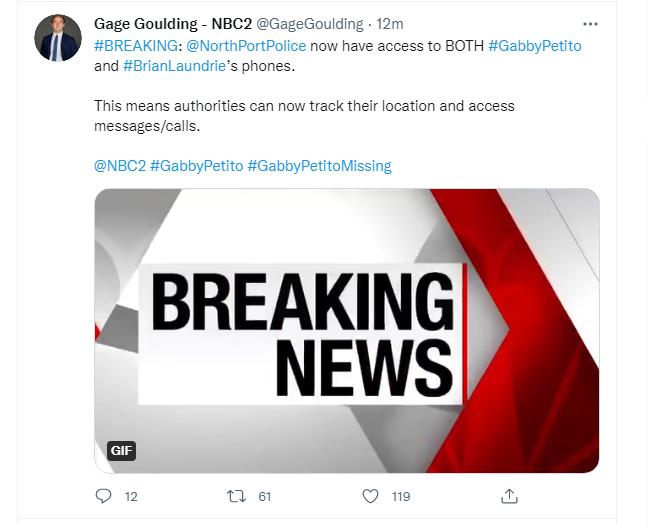648x525 pixels.
Task: Click the 119 likes count
Action: coord(401,495)
